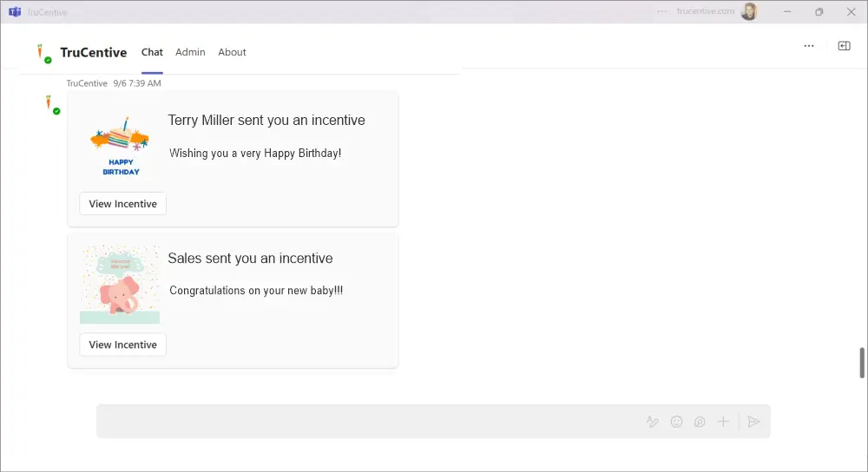
Task: Open title bar ellipsis settings menu
Action: coord(663,12)
